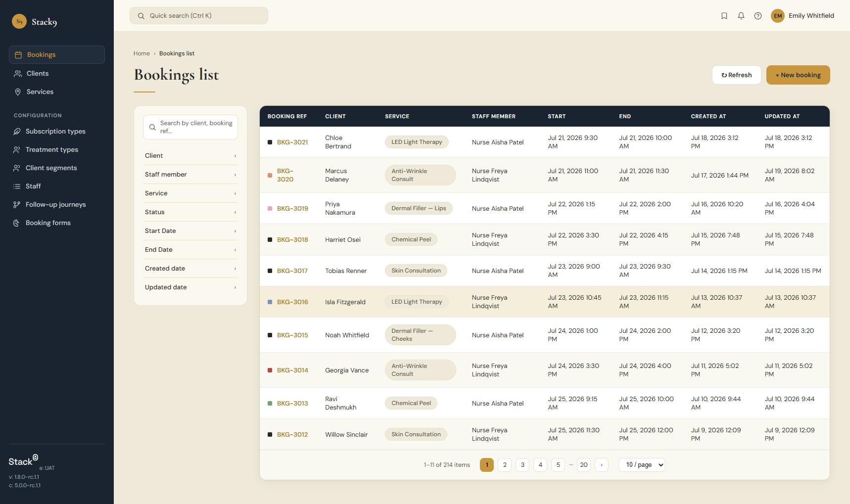Go to page 5
This screenshot has height=504, width=850.
point(558,465)
